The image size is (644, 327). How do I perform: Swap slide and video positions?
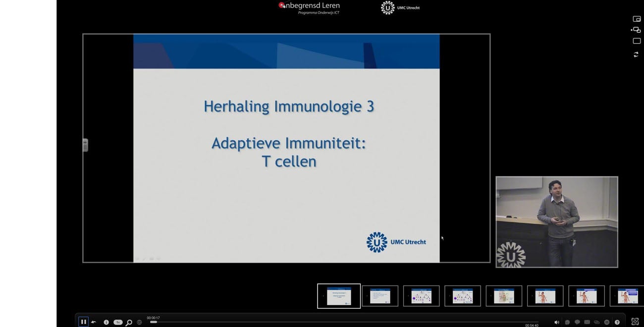(x=636, y=54)
